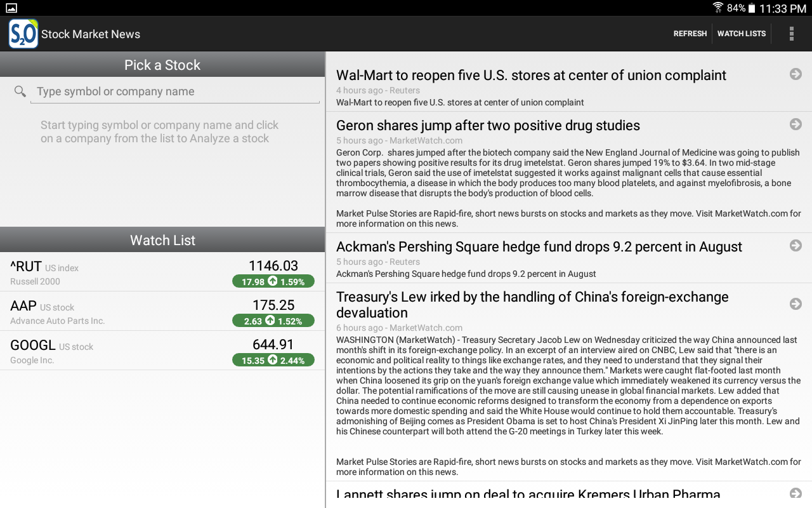The image size is (812, 508).
Task: Click '5 hours ago - Reuters' byline
Action: (378, 262)
